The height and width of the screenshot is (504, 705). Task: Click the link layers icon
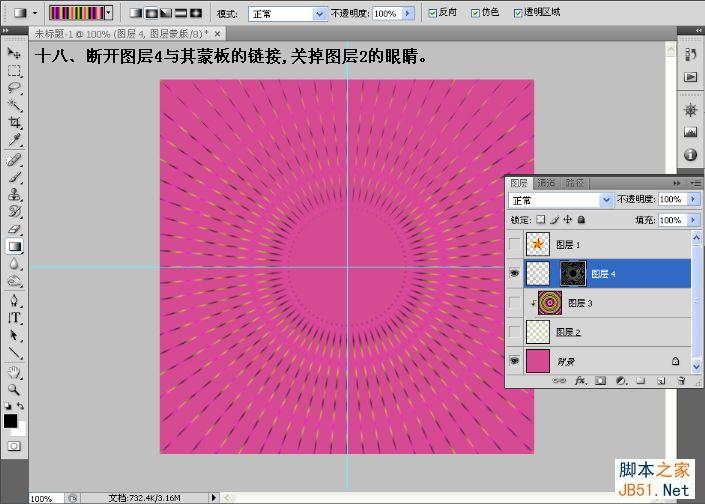559,381
